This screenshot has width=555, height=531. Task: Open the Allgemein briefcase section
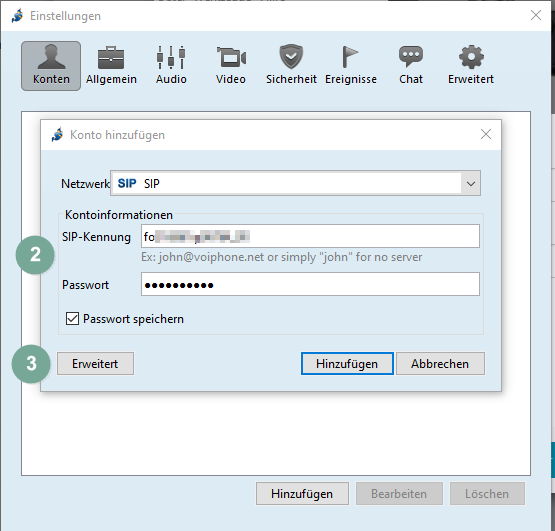pos(111,66)
